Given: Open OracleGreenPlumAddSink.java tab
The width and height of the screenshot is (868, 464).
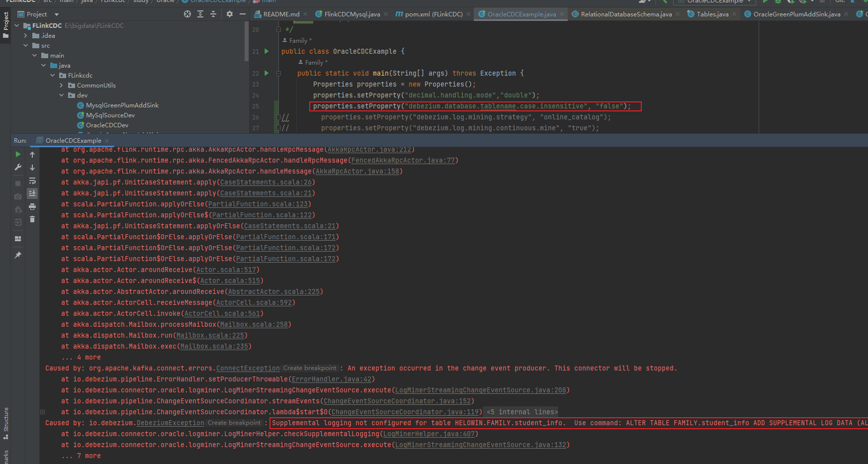Looking at the screenshot, I should point(797,14).
